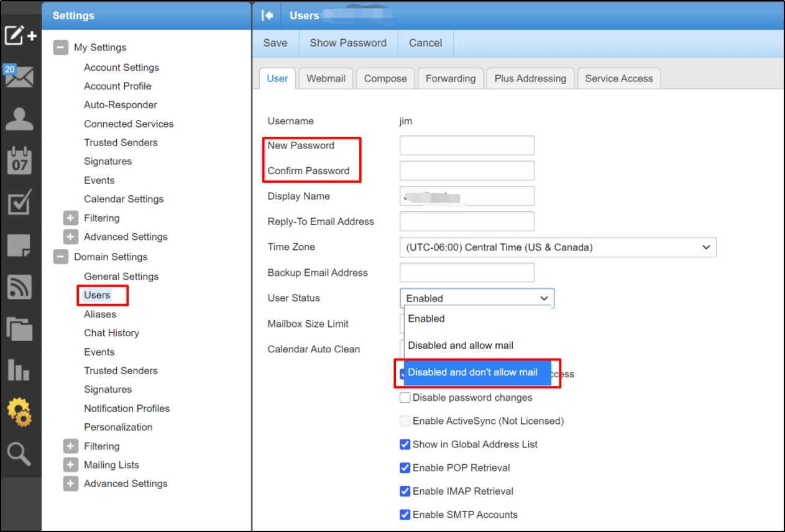Open the Time Zone dropdown
This screenshot has width=785, height=532.
coord(558,247)
